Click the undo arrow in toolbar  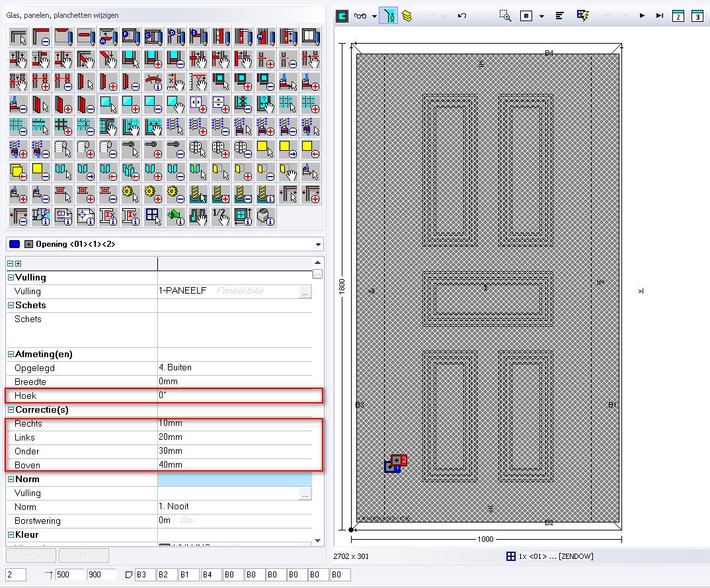tap(462, 16)
